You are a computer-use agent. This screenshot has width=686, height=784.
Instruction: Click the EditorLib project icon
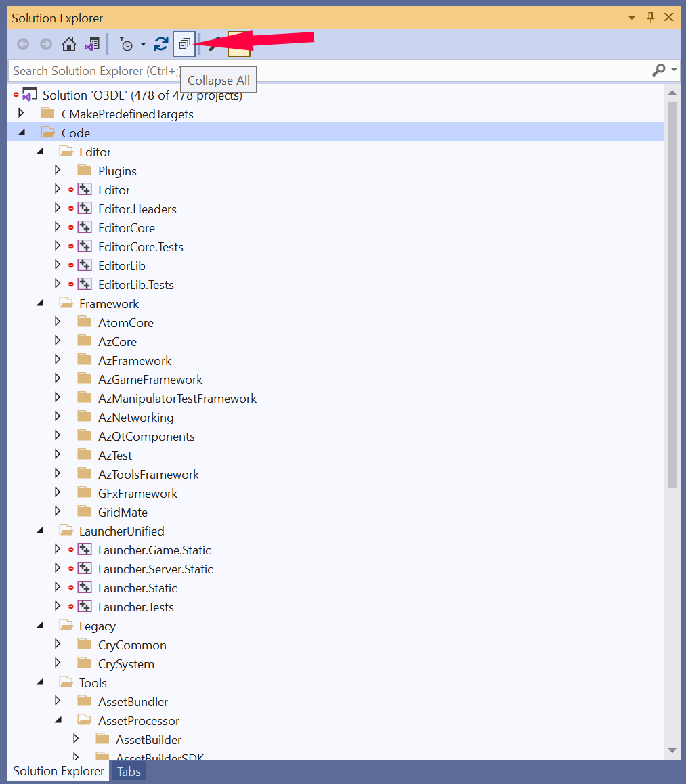pos(85,265)
